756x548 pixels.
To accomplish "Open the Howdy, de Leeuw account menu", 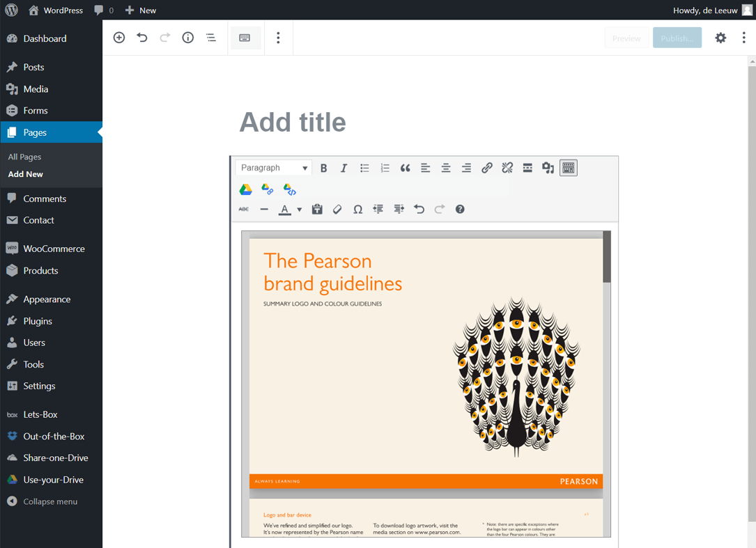I will pos(712,10).
